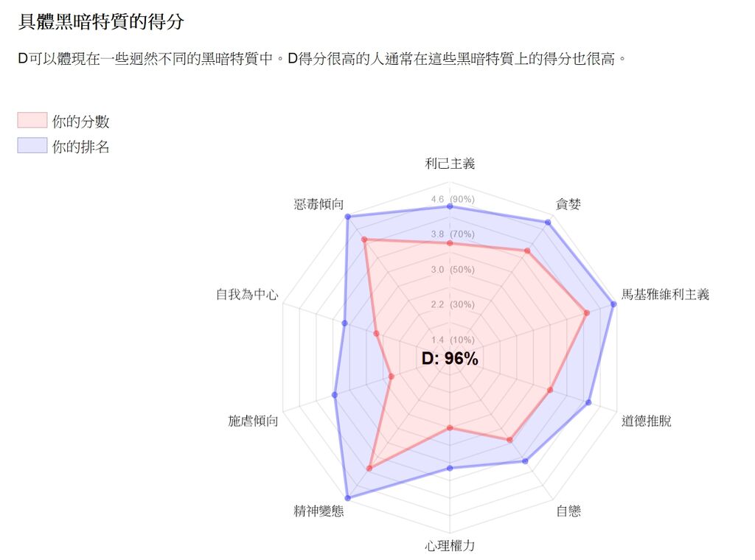Click the blue point near 貪婪
The height and width of the screenshot is (560, 755).
click(548, 223)
